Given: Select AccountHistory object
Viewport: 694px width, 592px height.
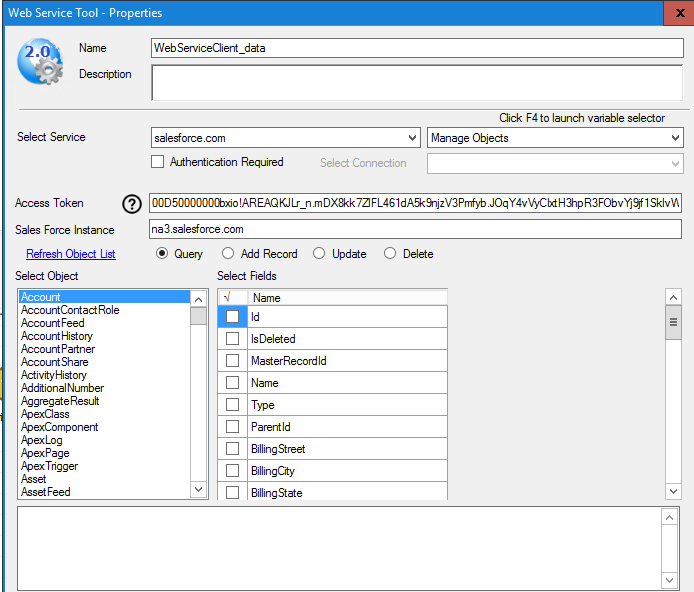Looking at the screenshot, I should pyautogui.click(x=104, y=336).
